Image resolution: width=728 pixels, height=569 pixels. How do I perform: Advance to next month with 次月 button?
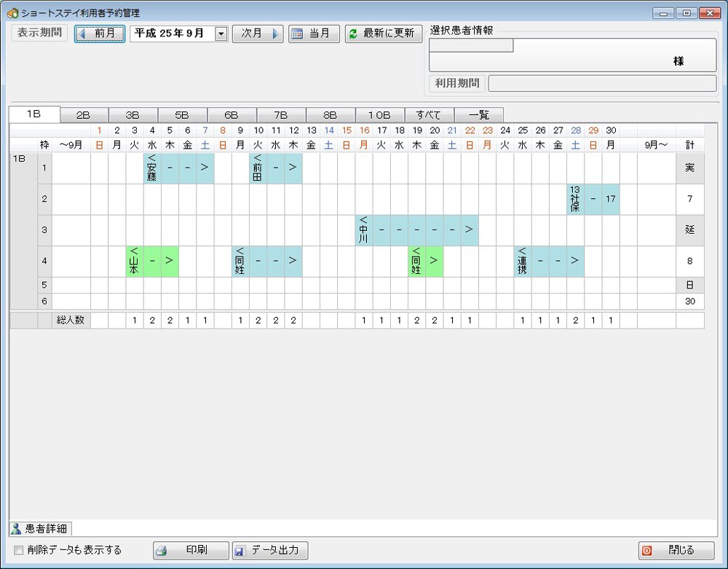(x=258, y=34)
